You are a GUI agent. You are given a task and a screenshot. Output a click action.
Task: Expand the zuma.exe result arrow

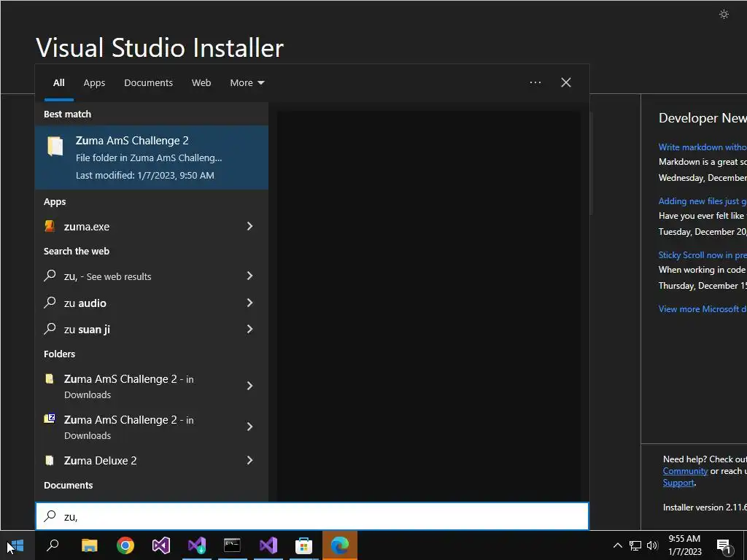(x=249, y=226)
